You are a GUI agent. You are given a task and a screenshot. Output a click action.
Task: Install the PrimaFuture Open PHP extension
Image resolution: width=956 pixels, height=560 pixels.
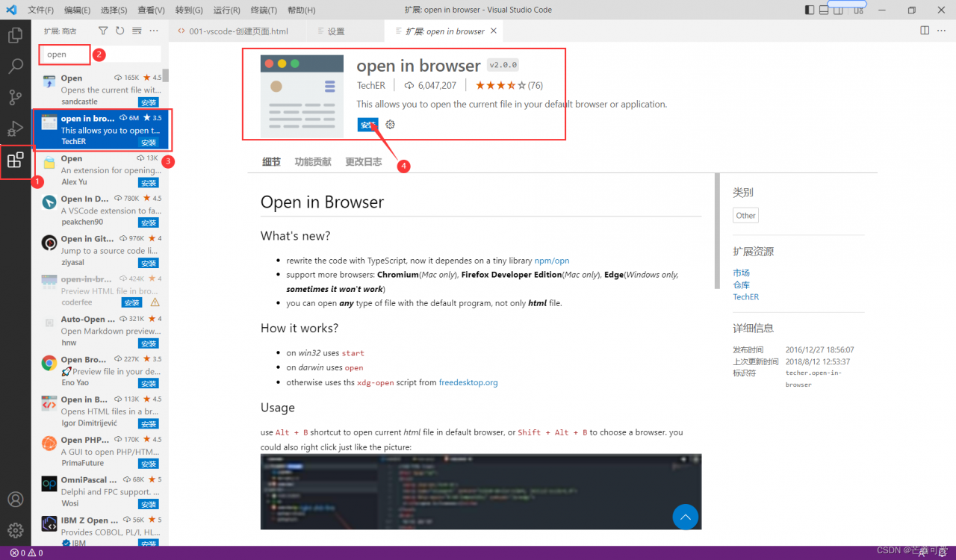click(148, 464)
